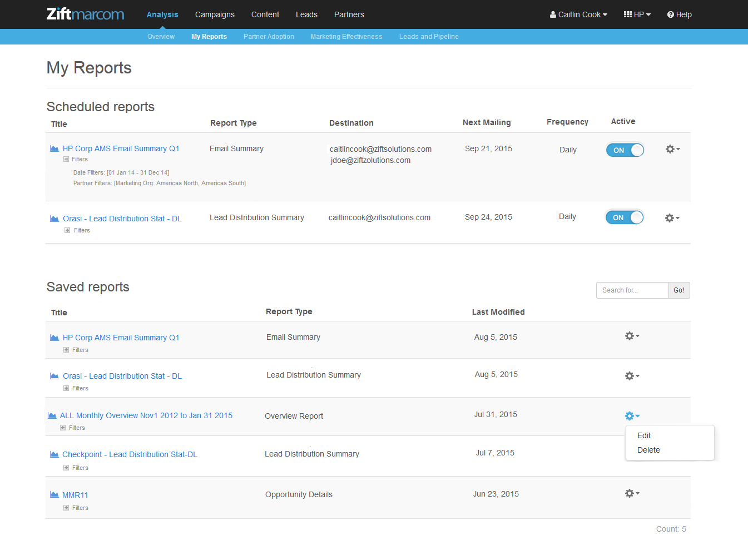The width and height of the screenshot is (748, 560).
Task: Open the Campaigns section
Action: coord(215,14)
